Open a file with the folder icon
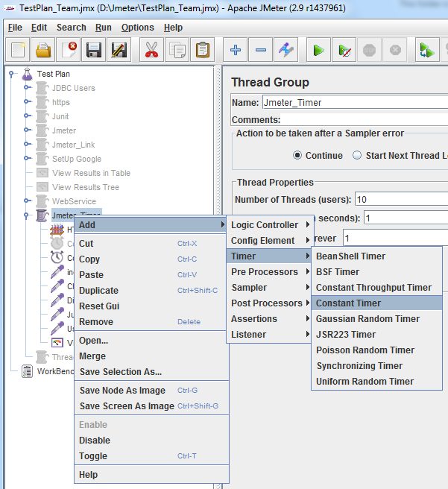This screenshot has height=489, width=448. 43,50
